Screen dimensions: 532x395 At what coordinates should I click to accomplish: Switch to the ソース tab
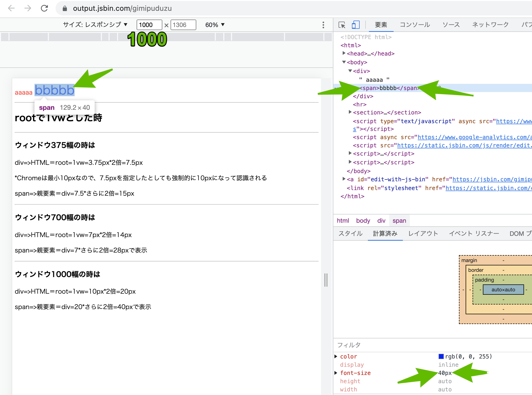point(451,25)
